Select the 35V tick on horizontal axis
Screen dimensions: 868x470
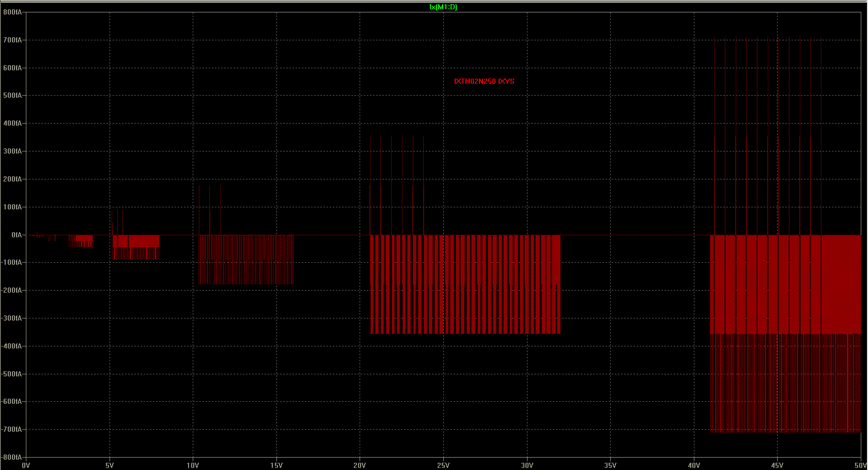tap(610, 465)
